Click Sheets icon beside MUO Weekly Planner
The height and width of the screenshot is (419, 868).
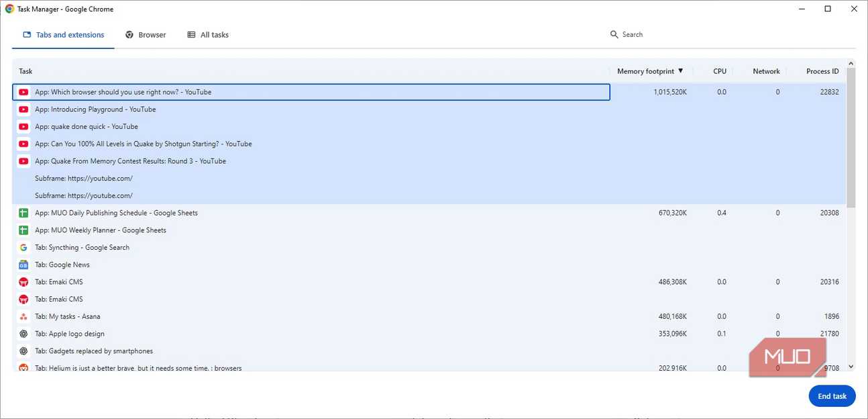23,230
